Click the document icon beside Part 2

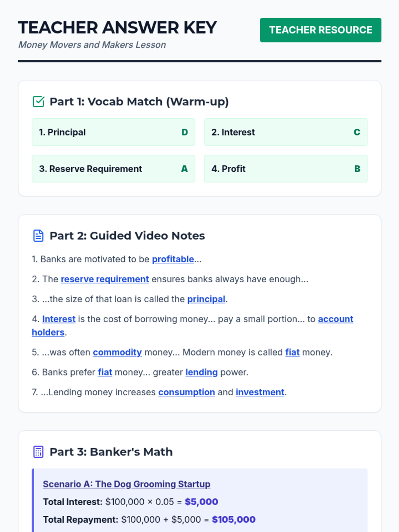(x=39, y=236)
